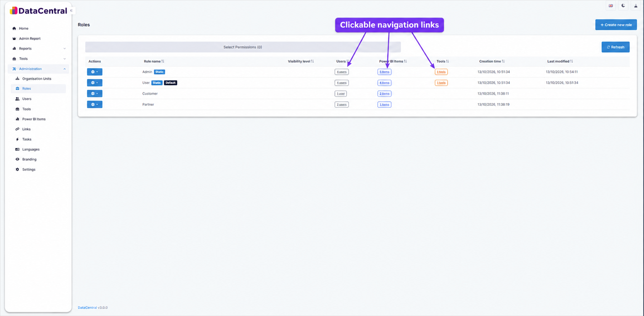Open Power BI Items admin page
The image size is (644, 316).
[x=34, y=119]
